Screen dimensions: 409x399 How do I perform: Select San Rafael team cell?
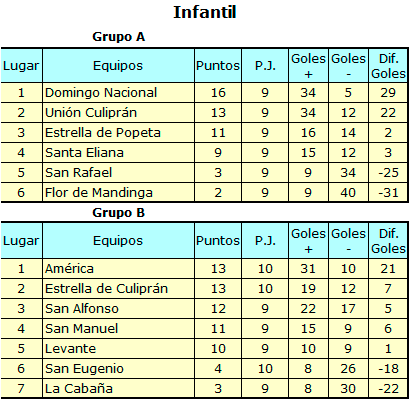click(x=118, y=173)
